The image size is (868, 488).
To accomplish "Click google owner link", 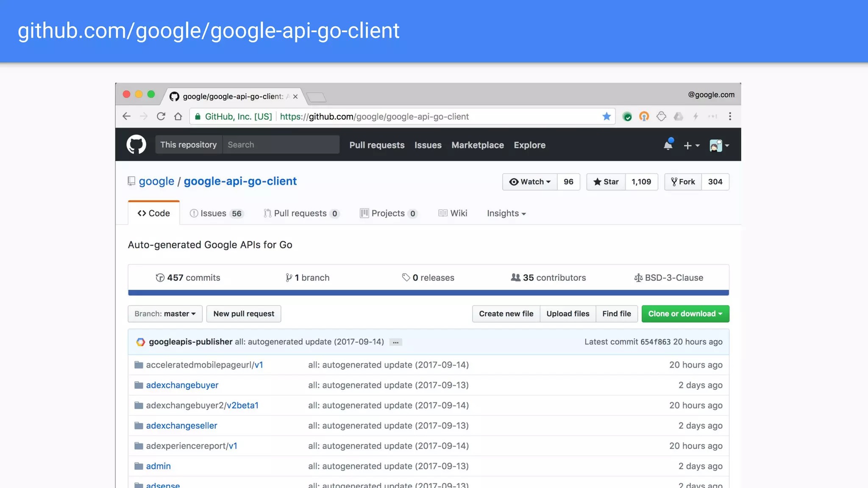I will click(156, 181).
